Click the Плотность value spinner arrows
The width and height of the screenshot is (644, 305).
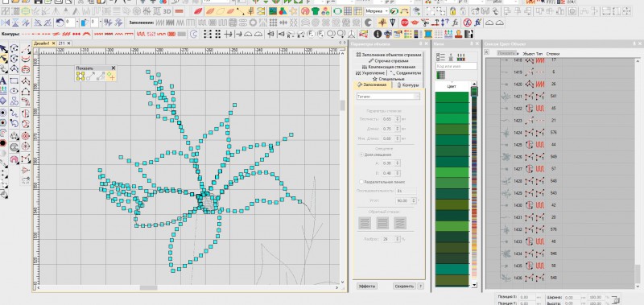(397, 118)
